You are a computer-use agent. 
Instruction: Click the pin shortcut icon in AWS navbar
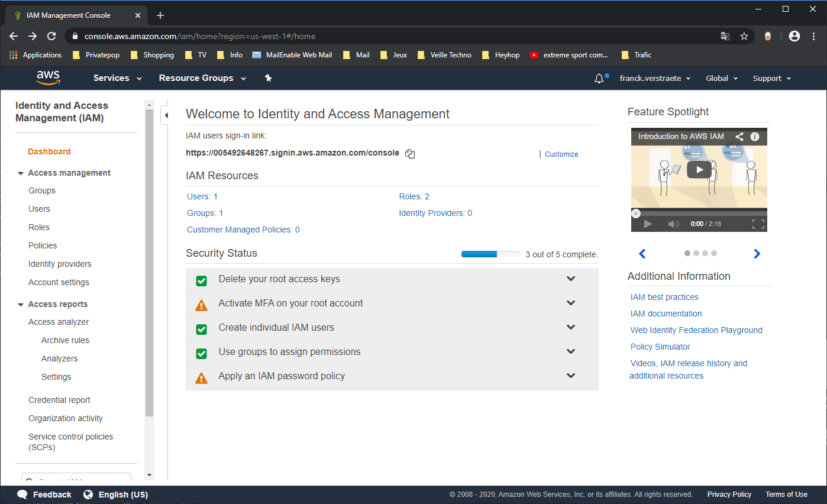tap(268, 78)
